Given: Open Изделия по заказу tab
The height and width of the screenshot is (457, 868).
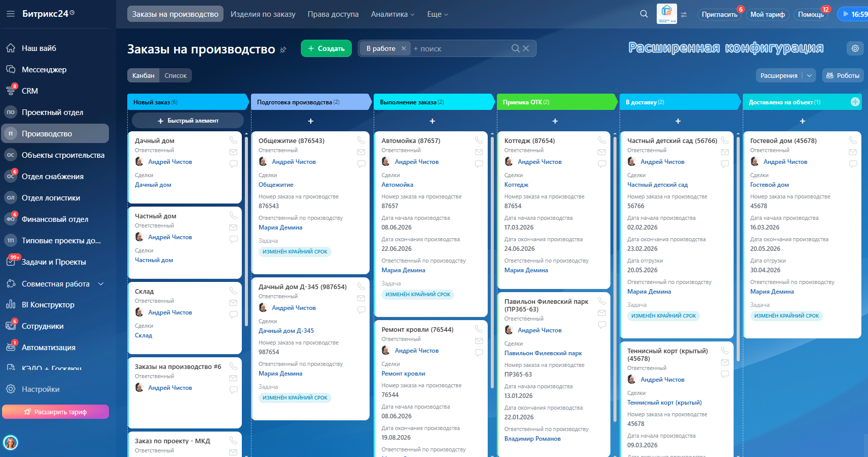Looking at the screenshot, I should 263,14.
